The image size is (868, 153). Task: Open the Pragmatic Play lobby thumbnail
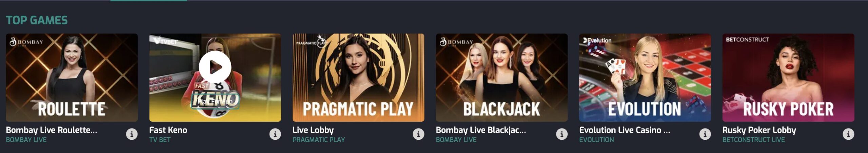(x=358, y=78)
